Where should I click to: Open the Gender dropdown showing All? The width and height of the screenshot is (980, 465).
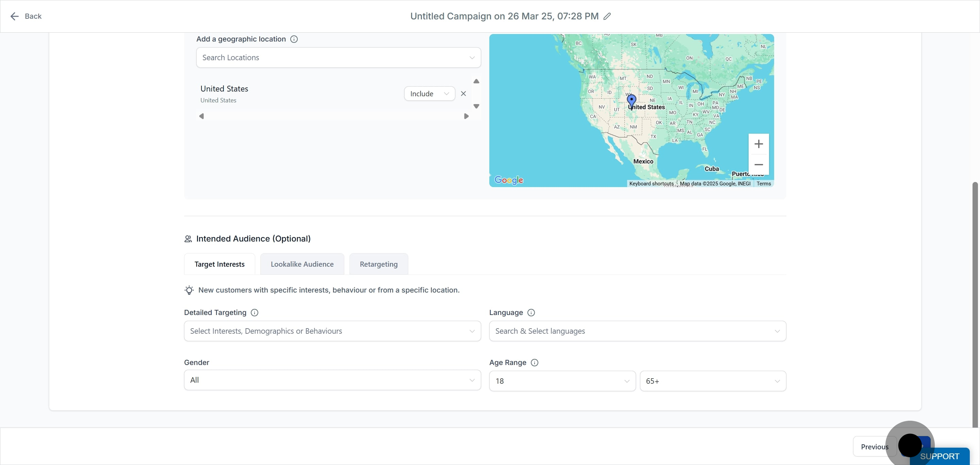[332, 380]
